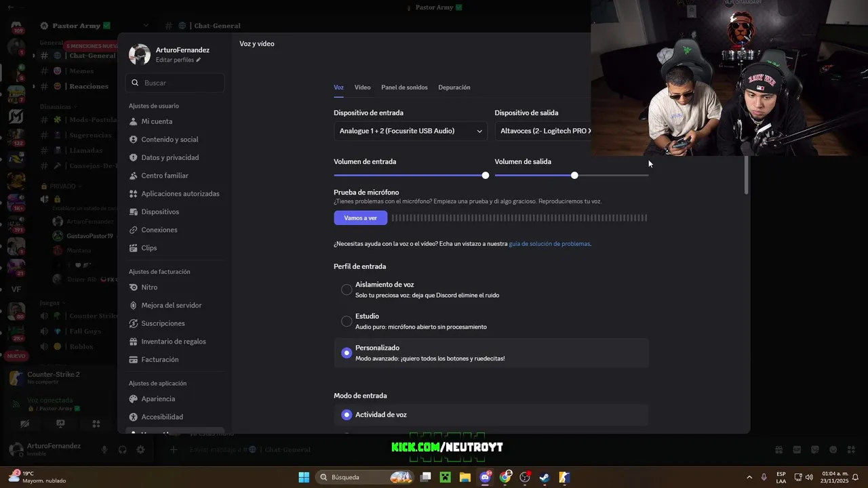868x488 pixels.
Task: Open Aplicaciones autorizadas settings
Action: click(174, 194)
